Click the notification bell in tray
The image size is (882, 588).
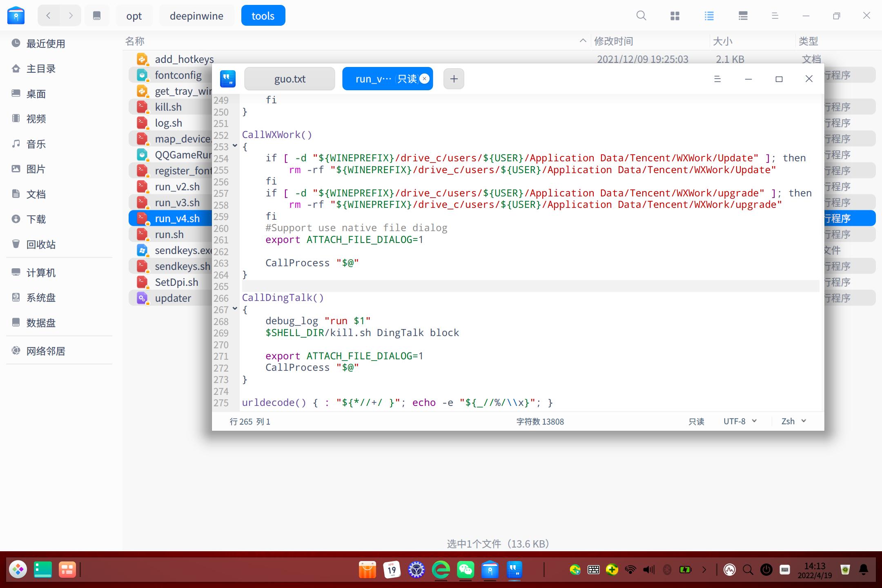[x=864, y=570]
